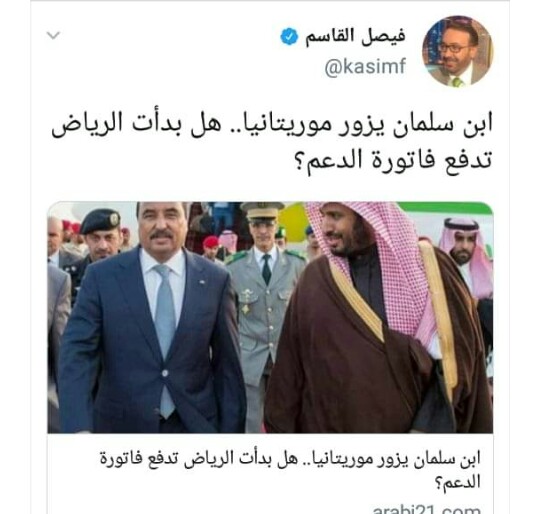Image resolution: width=540 pixels, height=514 pixels.
Task: Click the headline's second line الدعم؟
Action: pos(457,482)
